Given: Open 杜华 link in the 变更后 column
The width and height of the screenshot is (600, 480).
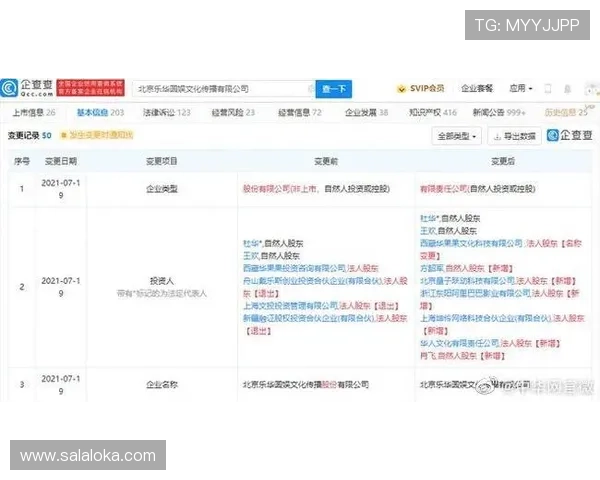Looking at the screenshot, I should pyautogui.click(x=429, y=219).
